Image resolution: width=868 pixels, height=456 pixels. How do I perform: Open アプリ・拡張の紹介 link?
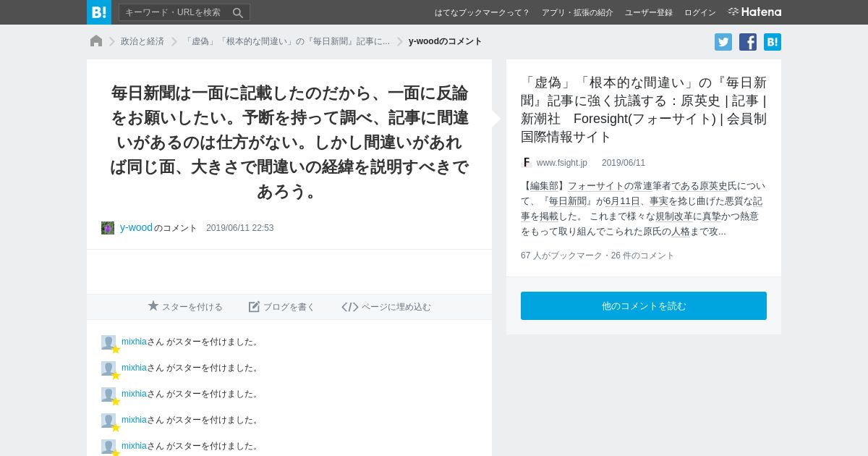(577, 12)
